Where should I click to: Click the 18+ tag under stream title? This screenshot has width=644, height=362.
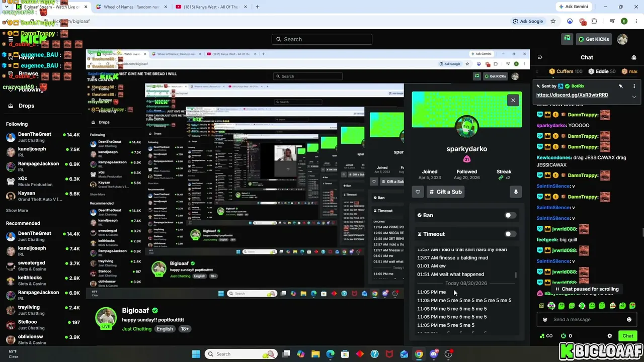click(185, 329)
